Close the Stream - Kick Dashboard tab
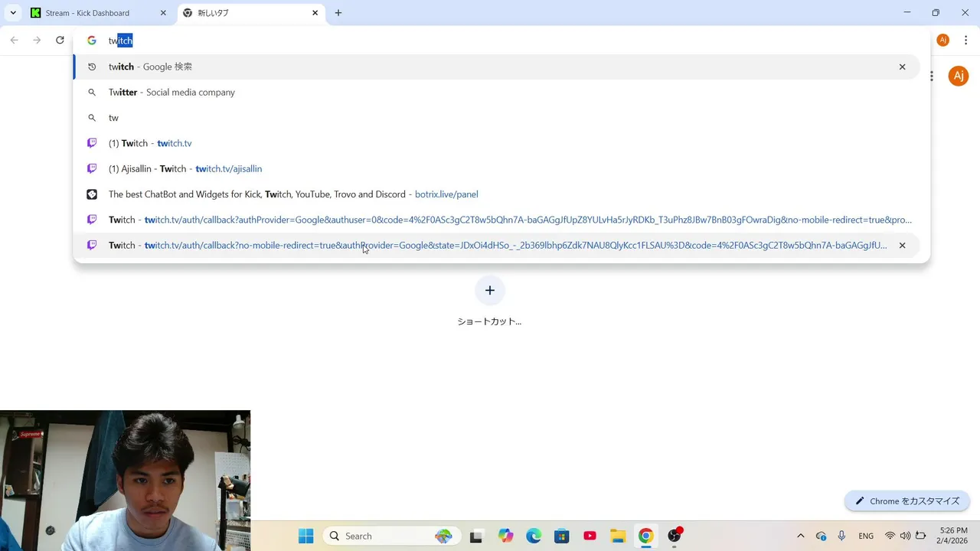The width and height of the screenshot is (980, 551). coord(163,13)
